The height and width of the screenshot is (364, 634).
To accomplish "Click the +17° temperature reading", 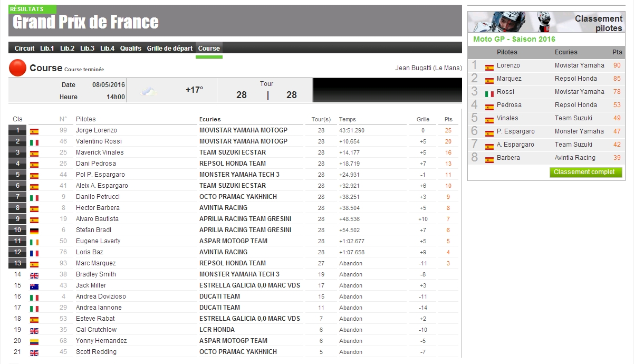I will point(194,90).
